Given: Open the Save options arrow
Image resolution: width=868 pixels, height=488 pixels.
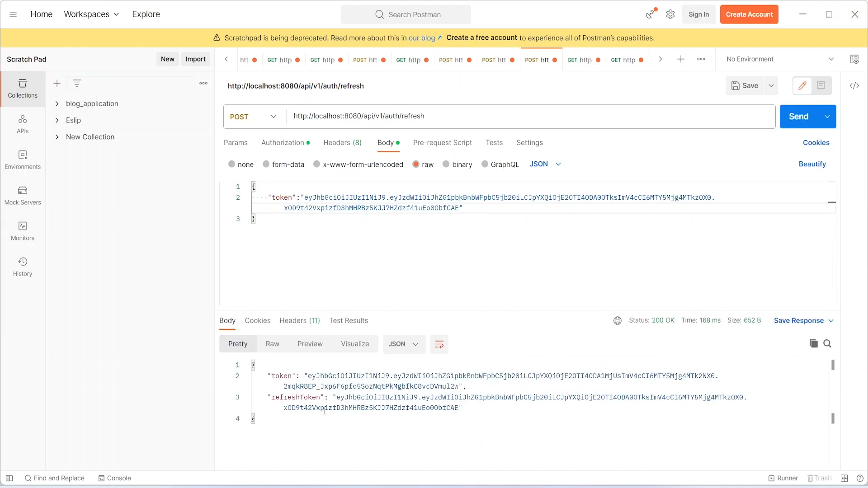Looking at the screenshot, I should tap(771, 85).
